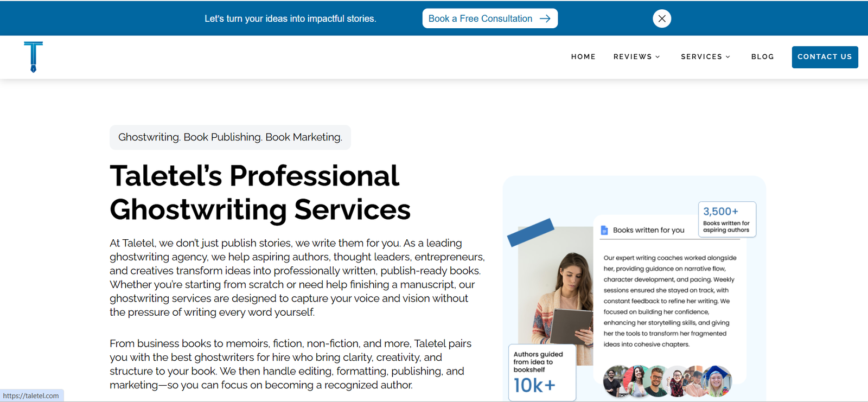Open the Services menu label
The height and width of the screenshot is (402, 868).
tap(701, 57)
